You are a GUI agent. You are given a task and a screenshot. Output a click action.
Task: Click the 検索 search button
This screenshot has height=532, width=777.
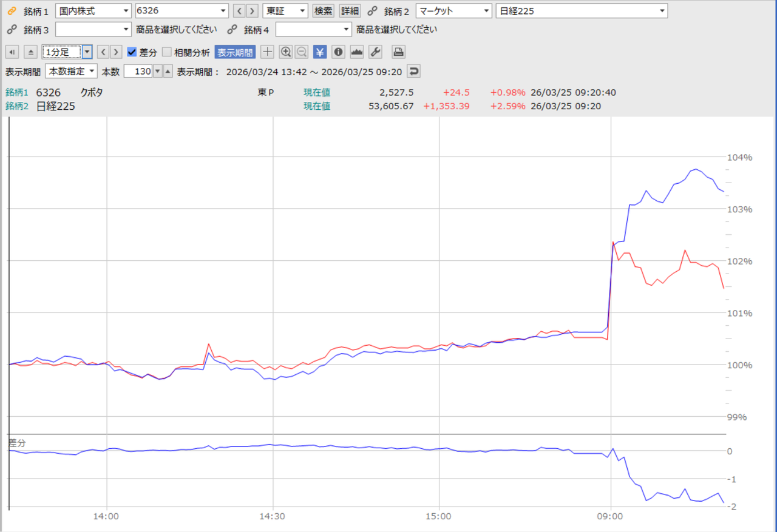point(323,11)
